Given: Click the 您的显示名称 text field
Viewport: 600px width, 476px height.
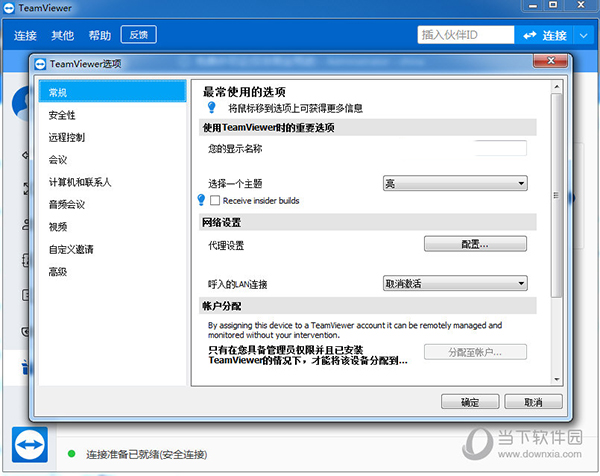Looking at the screenshot, I should (501, 148).
